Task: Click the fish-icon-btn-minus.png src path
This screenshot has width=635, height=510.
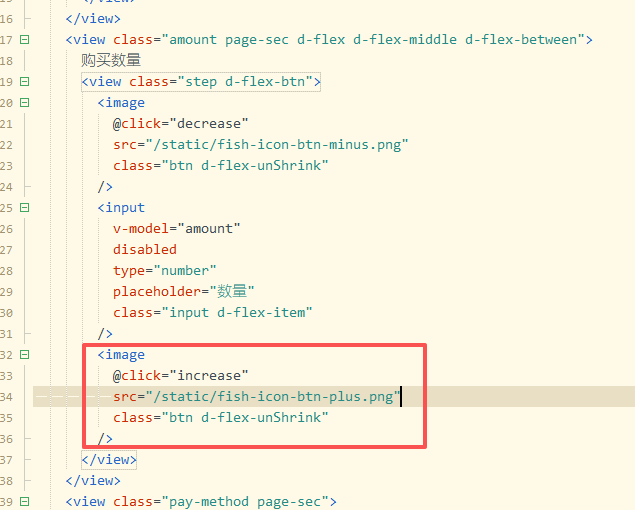Action: [277, 145]
